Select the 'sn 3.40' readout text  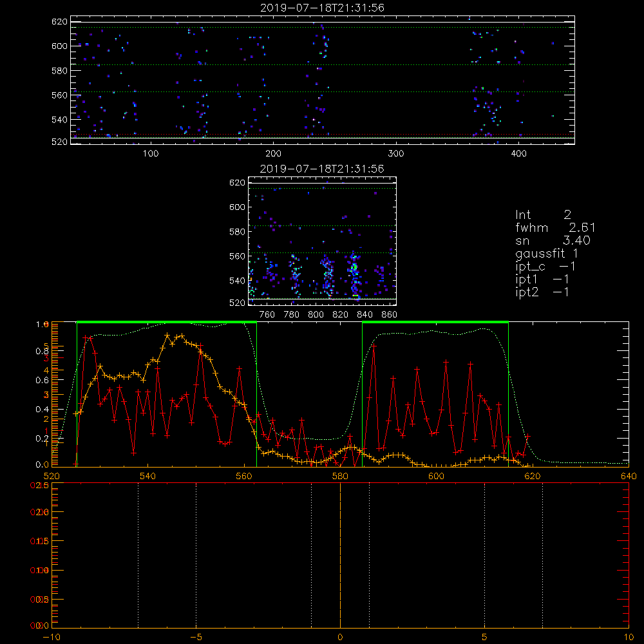click(553, 240)
